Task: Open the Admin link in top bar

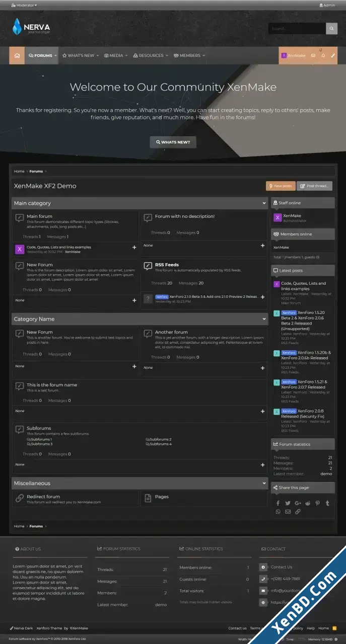Action: coord(327,5)
